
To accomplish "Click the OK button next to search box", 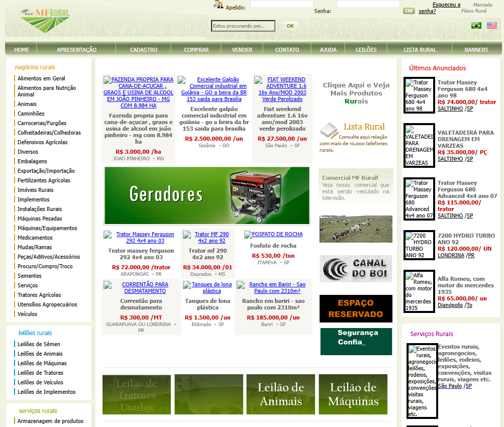I will click(290, 26).
